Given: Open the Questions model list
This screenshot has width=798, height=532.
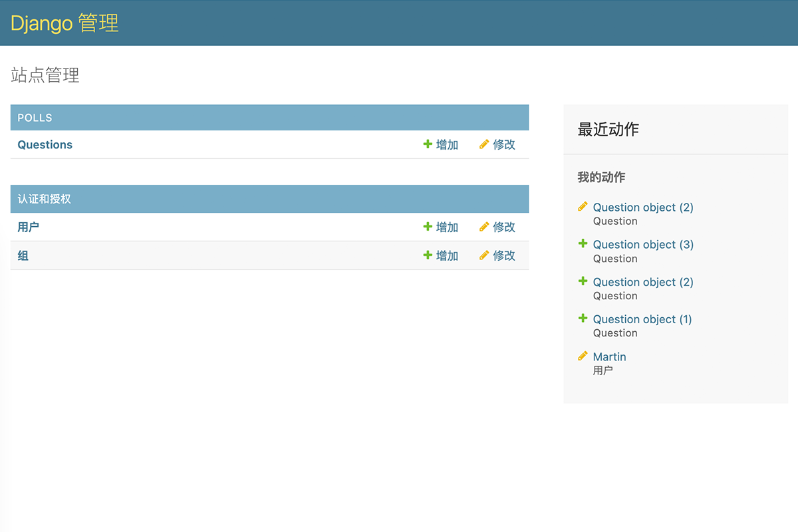Looking at the screenshot, I should 45,144.
